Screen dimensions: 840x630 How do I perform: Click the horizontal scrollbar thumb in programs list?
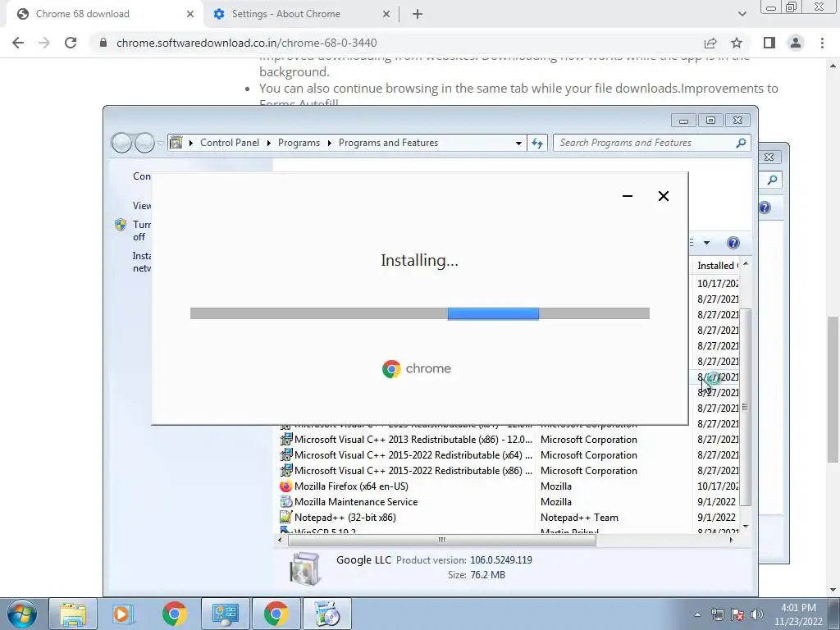click(442, 540)
